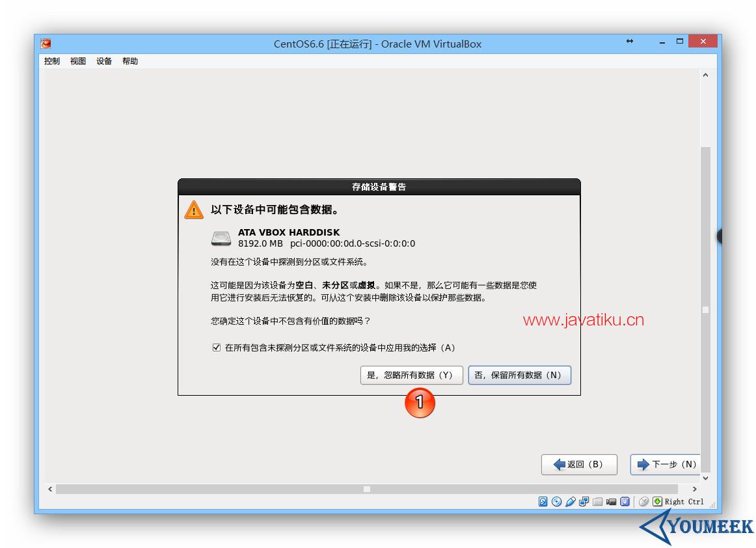Viewport: 756px width, 548px height.
Task: Click the horizontal scrollbar right arrow
Action: coord(694,489)
